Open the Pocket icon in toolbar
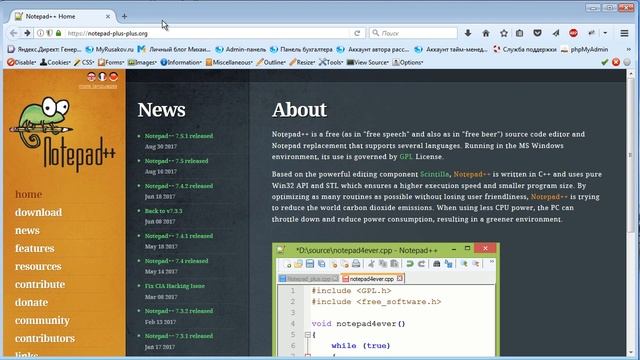This screenshot has height=360, width=640. (537, 33)
